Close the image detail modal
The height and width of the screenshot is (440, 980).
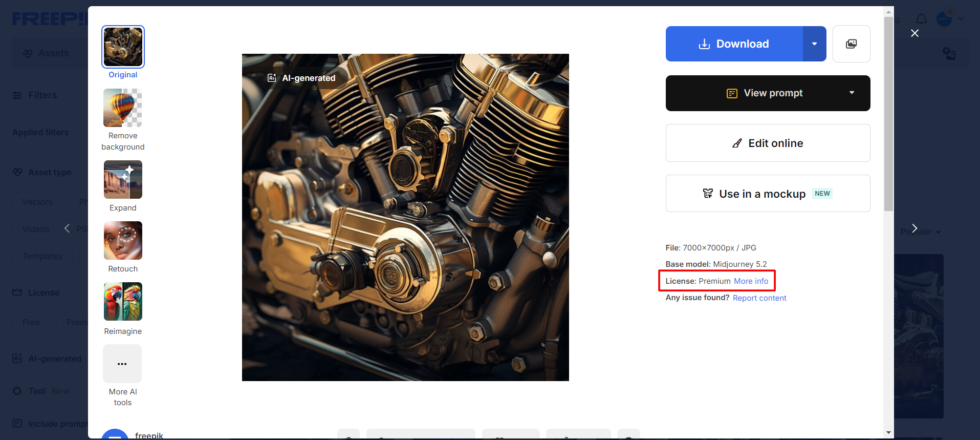pyautogui.click(x=914, y=33)
